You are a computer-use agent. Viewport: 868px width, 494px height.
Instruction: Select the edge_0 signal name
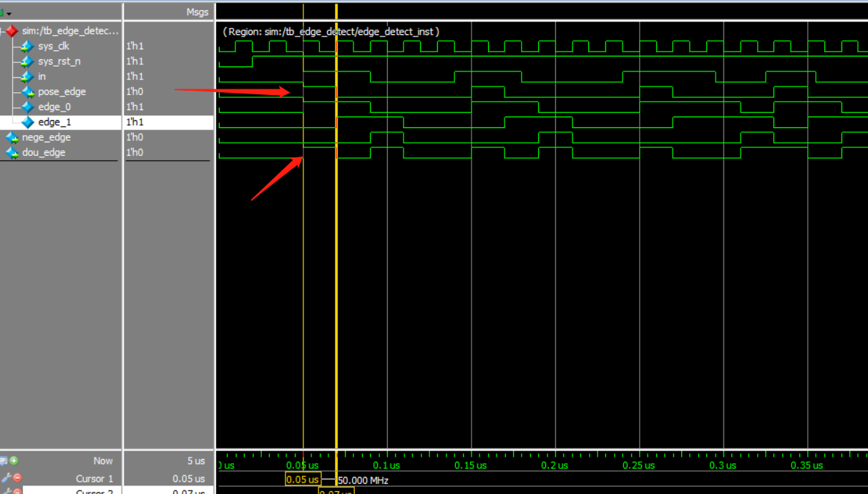tap(54, 107)
